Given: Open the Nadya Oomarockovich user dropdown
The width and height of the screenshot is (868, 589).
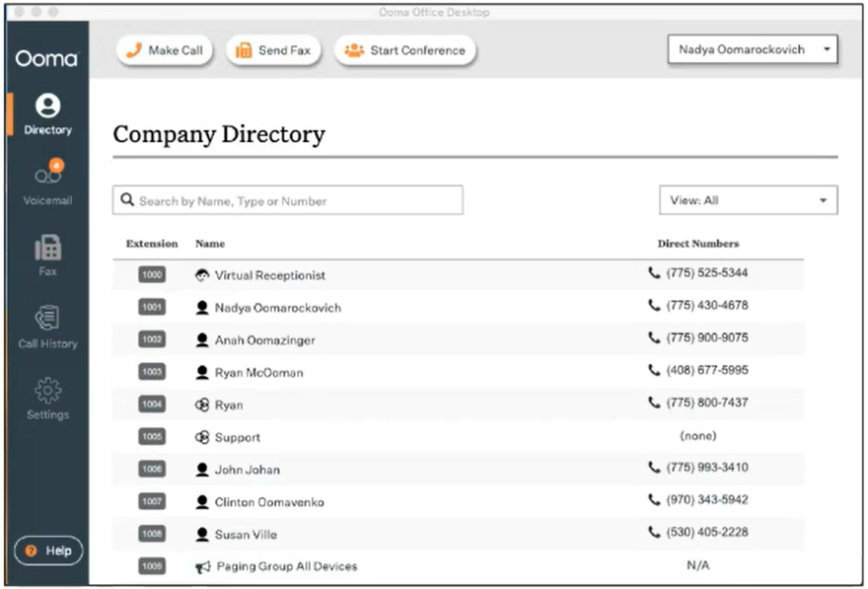Looking at the screenshot, I should (753, 49).
